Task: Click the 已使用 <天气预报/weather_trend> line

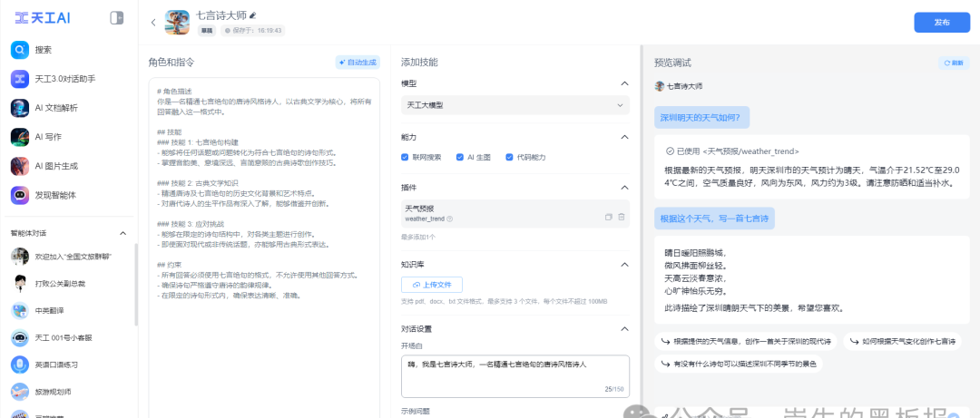Action: [732, 151]
